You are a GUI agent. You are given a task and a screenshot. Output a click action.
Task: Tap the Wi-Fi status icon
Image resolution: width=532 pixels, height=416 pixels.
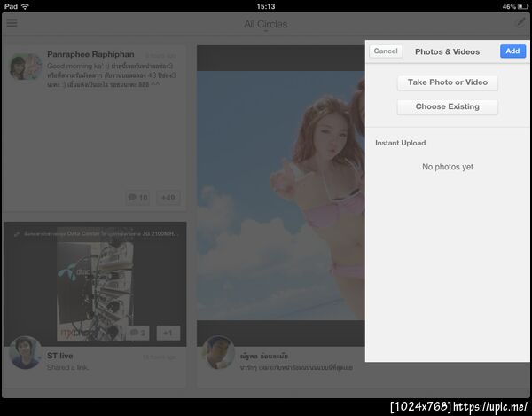[26, 6]
